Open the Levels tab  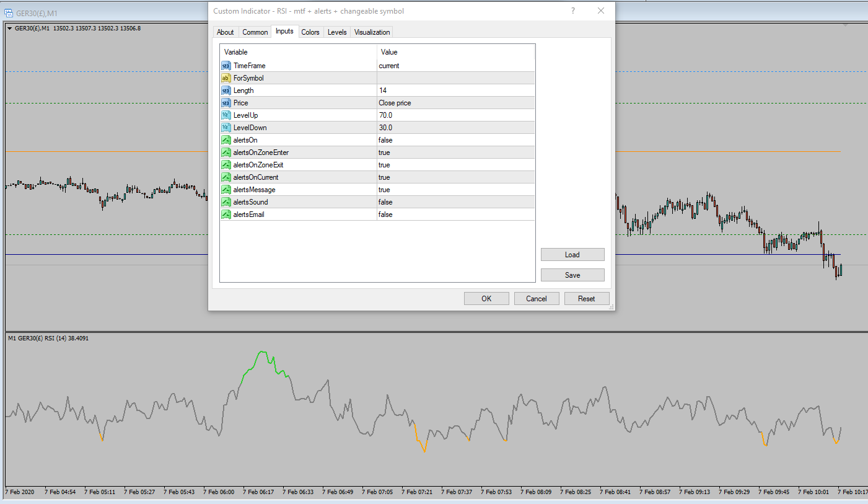(337, 32)
